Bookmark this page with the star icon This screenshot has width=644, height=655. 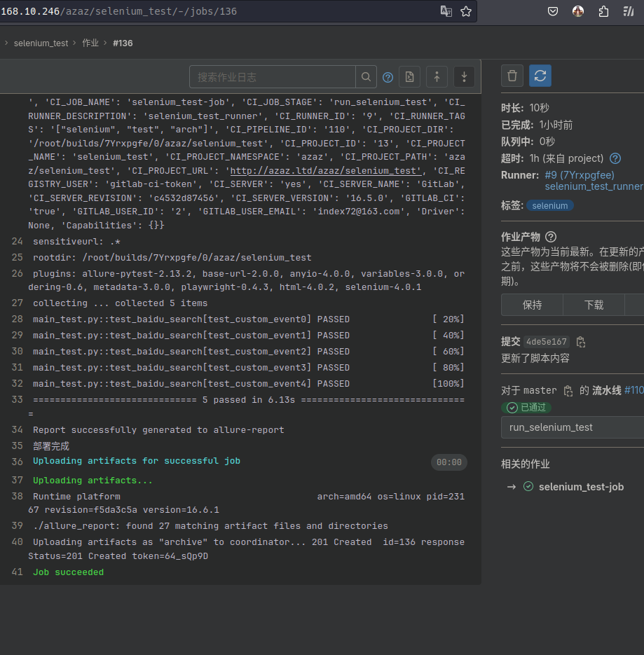coord(465,11)
